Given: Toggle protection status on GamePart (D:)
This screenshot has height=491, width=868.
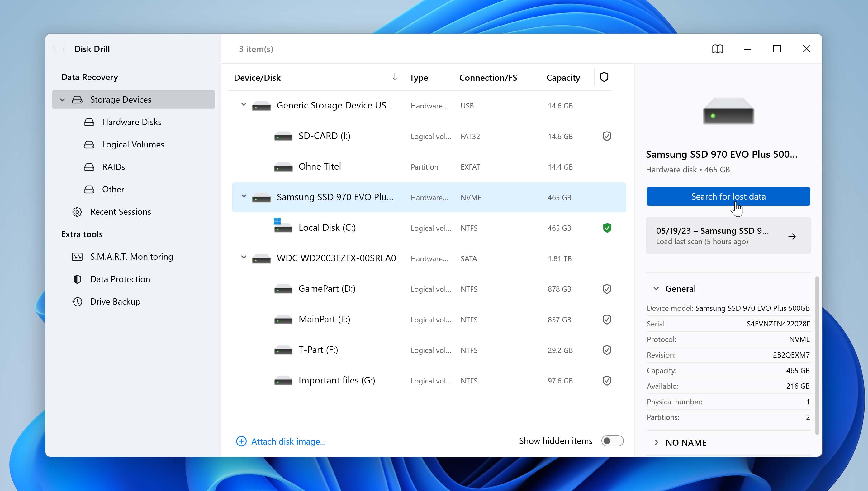Looking at the screenshot, I should pyautogui.click(x=606, y=289).
